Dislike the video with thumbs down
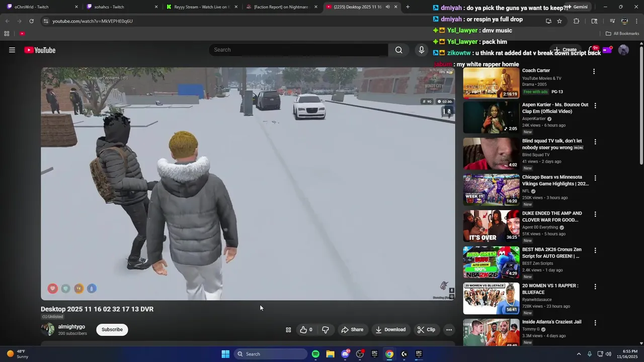The width and height of the screenshot is (644, 362). (326, 330)
